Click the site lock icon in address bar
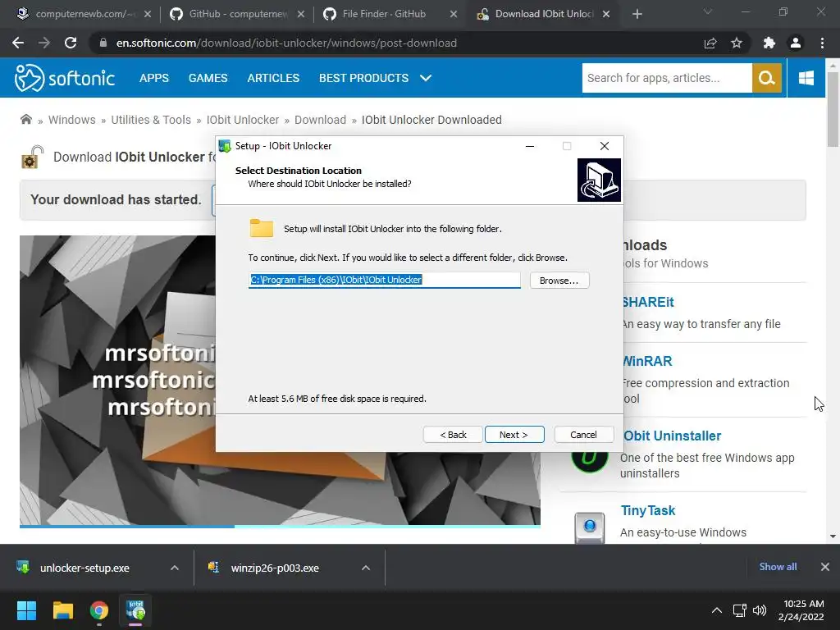 pyautogui.click(x=103, y=43)
